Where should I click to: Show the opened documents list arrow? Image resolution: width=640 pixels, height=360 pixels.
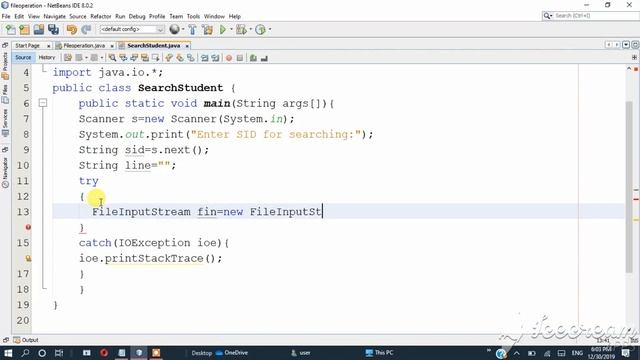coord(626,45)
